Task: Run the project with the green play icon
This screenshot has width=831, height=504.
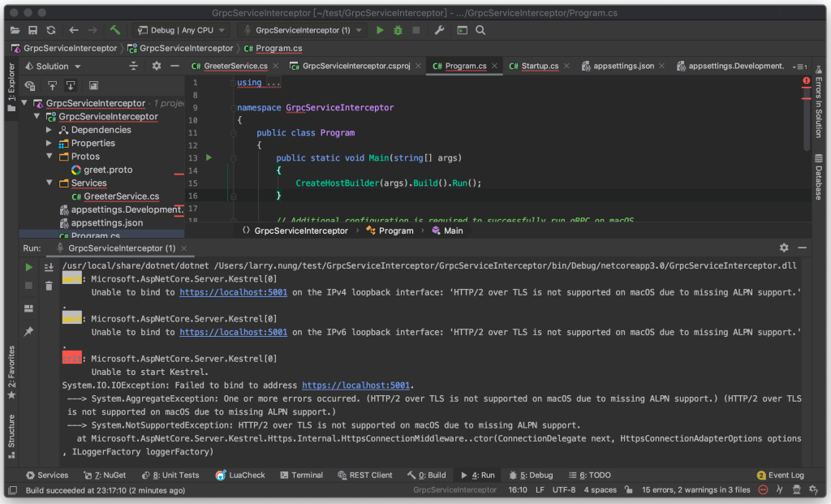Action: (x=380, y=30)
